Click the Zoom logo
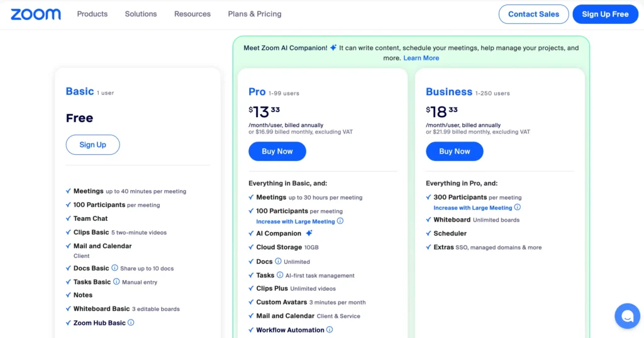The height and width of the screenshot is (338, 644). click(x=36, y=14)
